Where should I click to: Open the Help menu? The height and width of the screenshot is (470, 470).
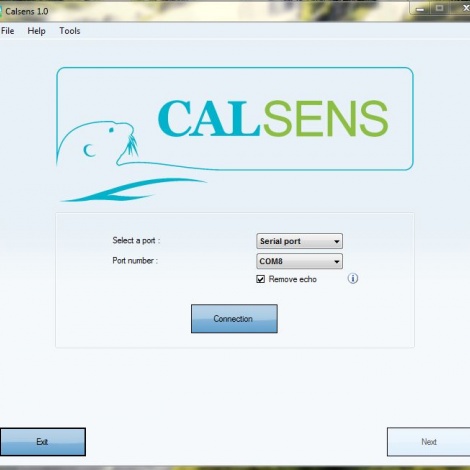tap(36, 31)
